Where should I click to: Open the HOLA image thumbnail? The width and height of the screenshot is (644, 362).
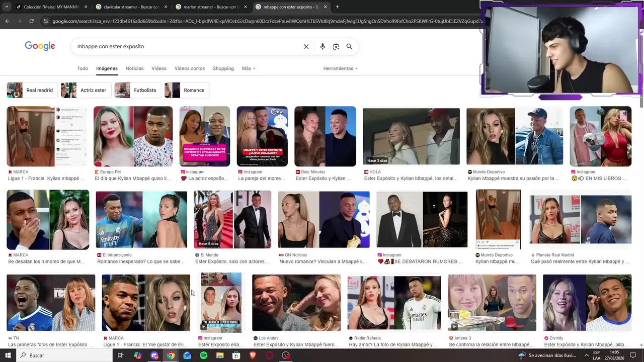411,136
